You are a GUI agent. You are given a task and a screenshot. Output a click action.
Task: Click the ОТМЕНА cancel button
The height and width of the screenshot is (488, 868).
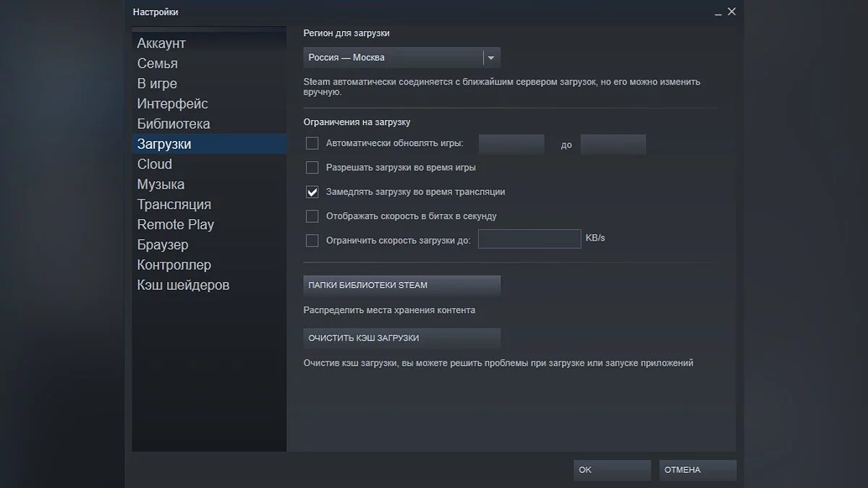tap(697, 470)
